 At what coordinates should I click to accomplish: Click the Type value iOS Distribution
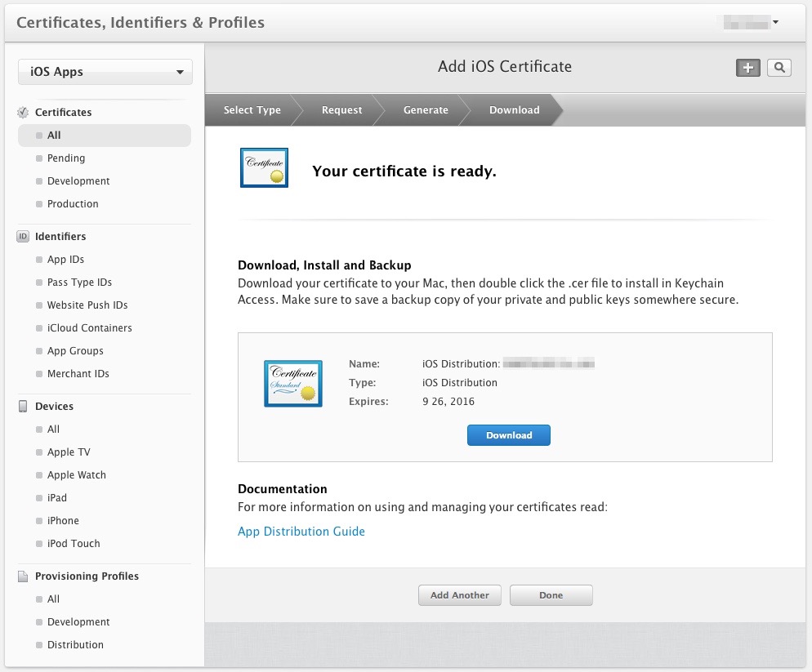tap(460, 383)
